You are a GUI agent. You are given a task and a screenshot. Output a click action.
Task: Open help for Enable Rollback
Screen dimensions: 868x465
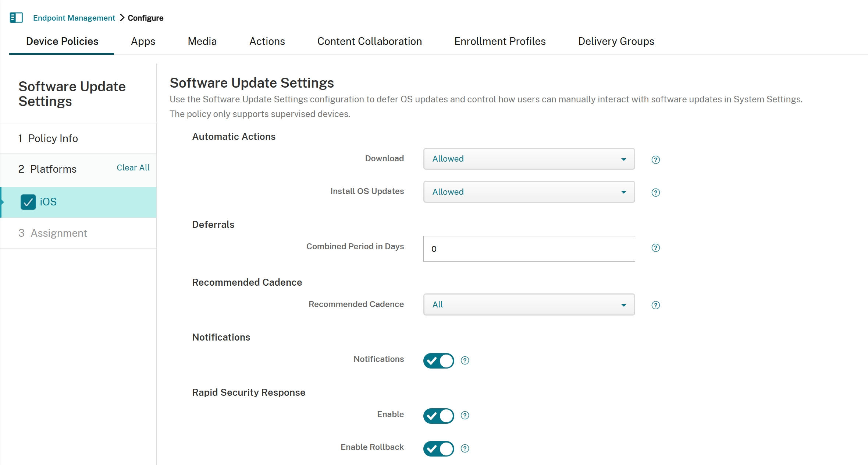[464, 448]
